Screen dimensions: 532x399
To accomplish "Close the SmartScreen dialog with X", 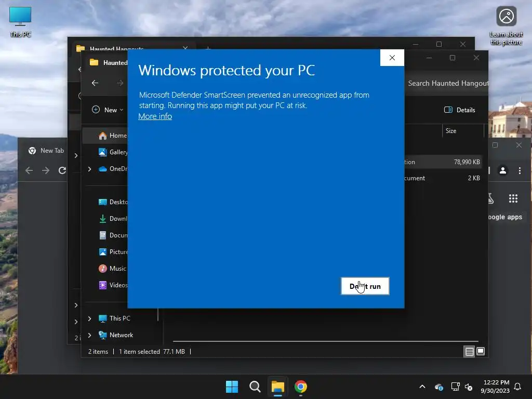I will click(392, 58).
